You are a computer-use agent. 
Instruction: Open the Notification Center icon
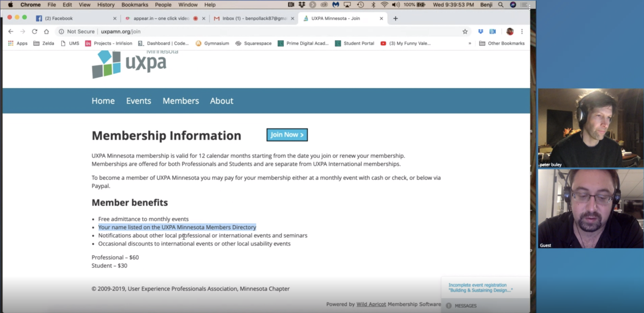click(x=523, y=5)
